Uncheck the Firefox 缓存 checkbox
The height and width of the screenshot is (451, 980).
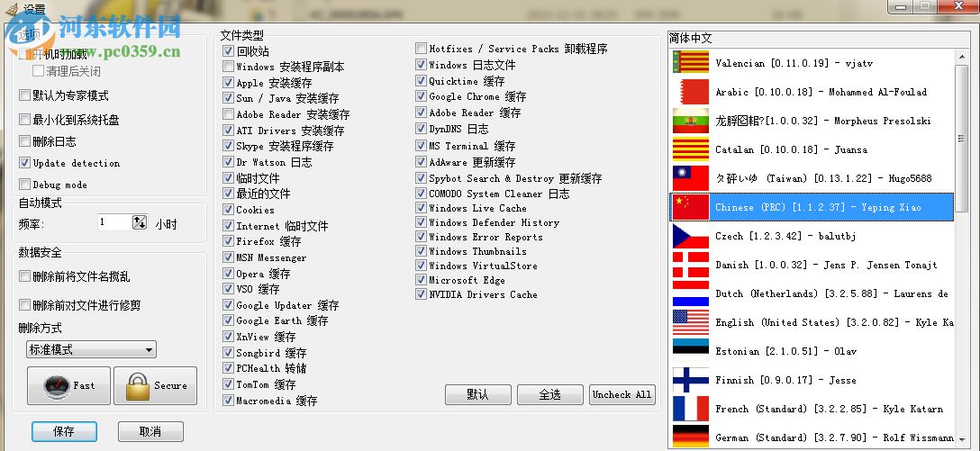pyautogui.click(x=228, y=241)
